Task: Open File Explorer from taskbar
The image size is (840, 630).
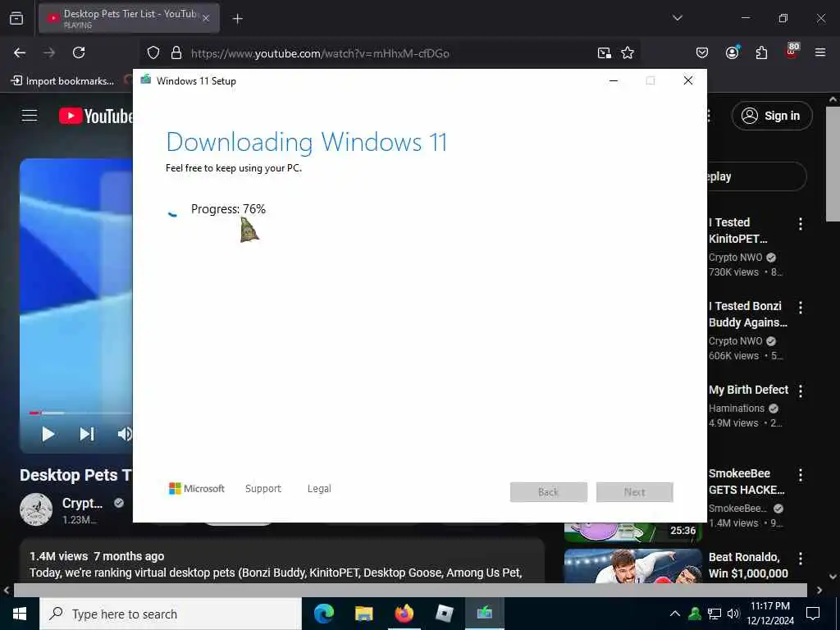Action: click(x=363, y=614)
